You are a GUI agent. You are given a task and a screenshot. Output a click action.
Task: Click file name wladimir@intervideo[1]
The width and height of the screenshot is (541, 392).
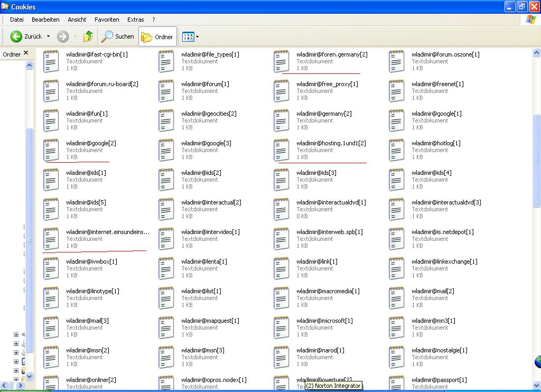coord(210,232)
